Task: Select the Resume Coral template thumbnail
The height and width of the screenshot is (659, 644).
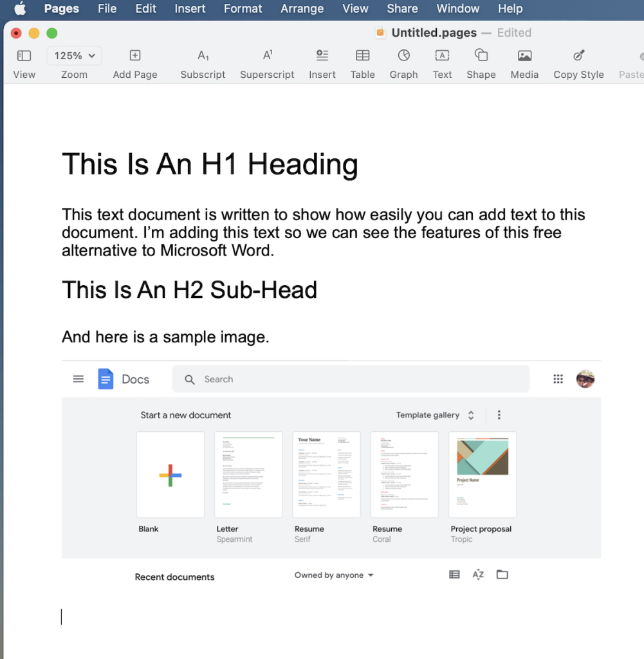Action: [x=405, y=474]
